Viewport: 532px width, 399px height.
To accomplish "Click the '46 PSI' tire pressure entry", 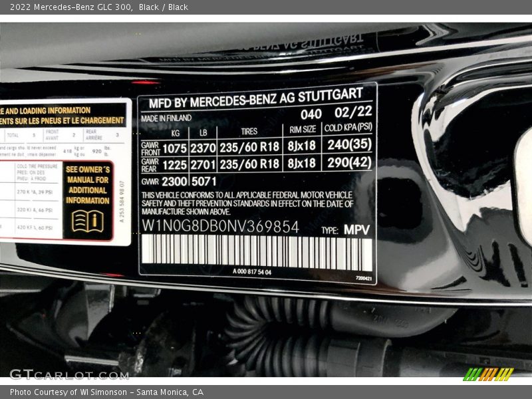I will click(45, 210).
